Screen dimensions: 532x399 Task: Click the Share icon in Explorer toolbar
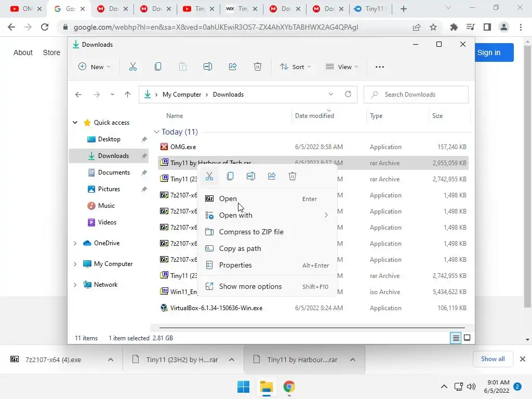pyautogui.click(x=233, y=67)
